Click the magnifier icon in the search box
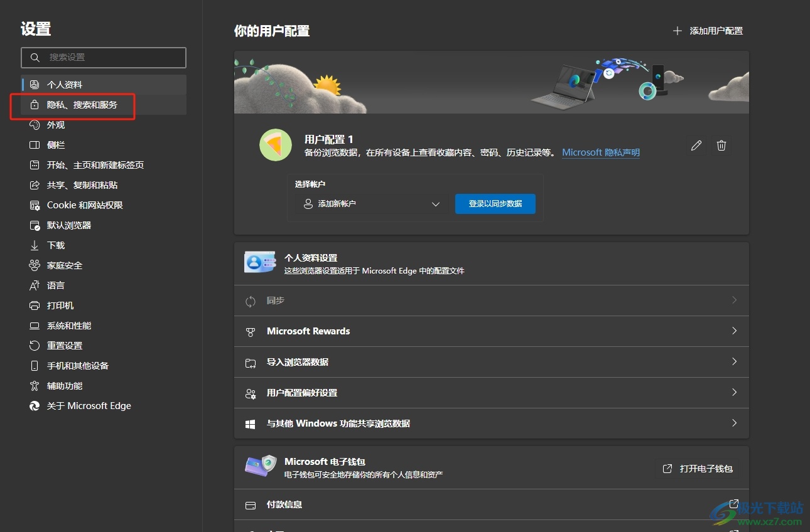This screenshot has height=532, width=810. click(x=35, y=57)
